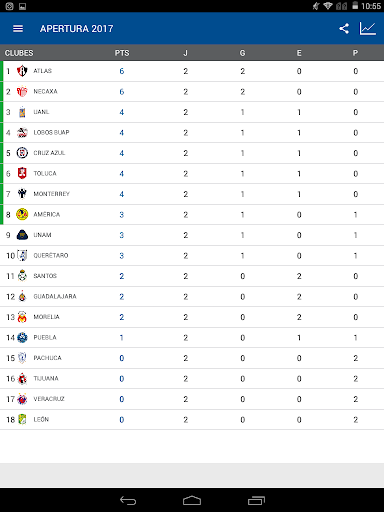Select the León club crest
Viewport: 384px width, 512px height.
(22, 419)
